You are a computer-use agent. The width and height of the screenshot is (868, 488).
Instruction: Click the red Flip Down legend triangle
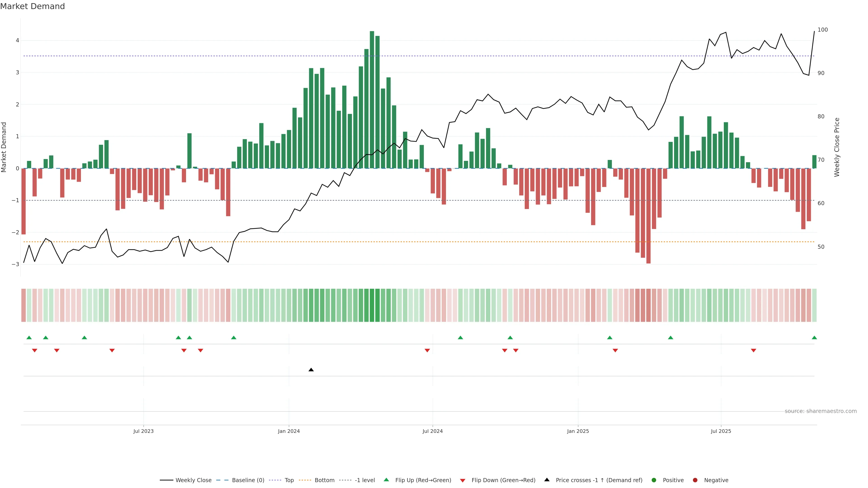[463, 481]
